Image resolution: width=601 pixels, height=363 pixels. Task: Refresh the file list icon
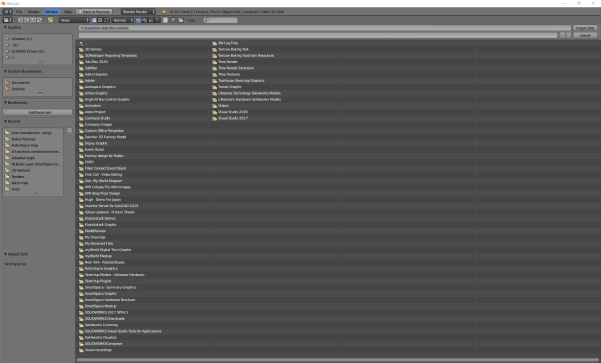click(39, 20)
